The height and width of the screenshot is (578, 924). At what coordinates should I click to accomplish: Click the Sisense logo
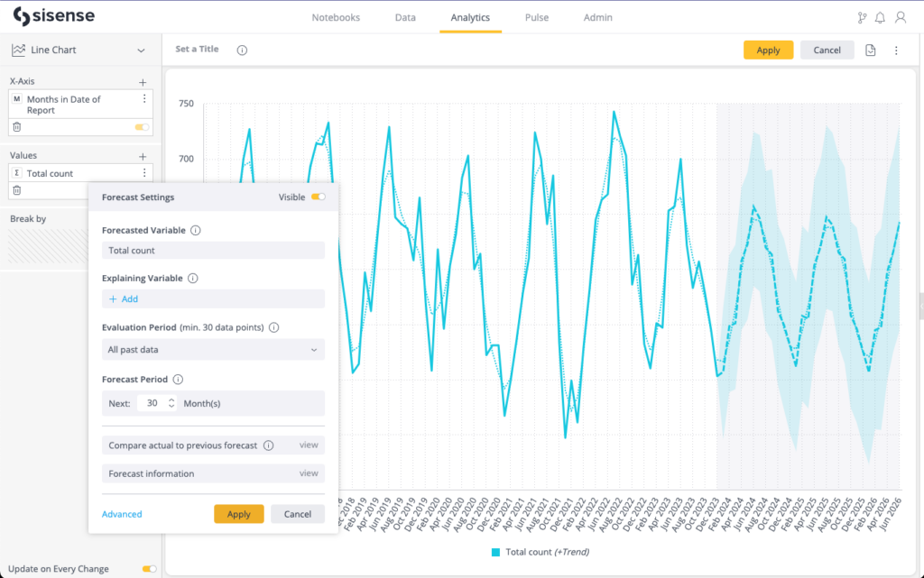click(53, 16)
